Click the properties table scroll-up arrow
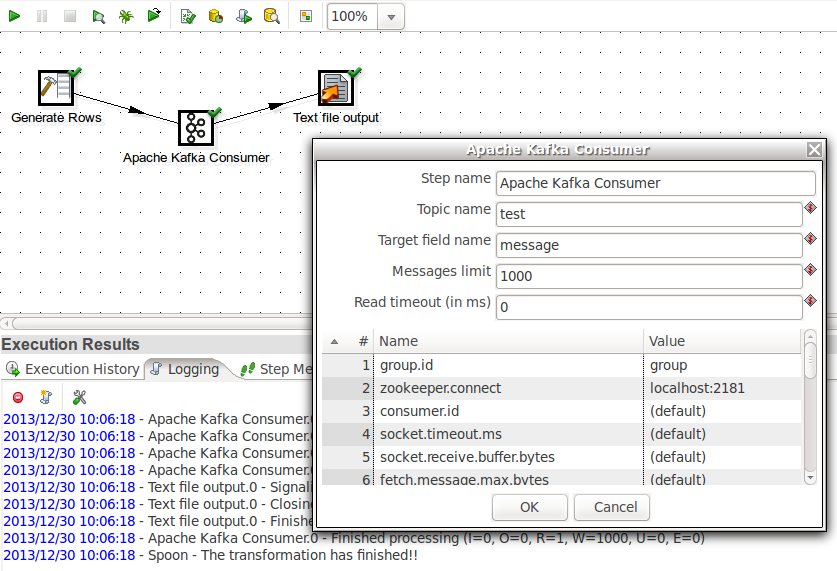 click(x=810, y=336)
